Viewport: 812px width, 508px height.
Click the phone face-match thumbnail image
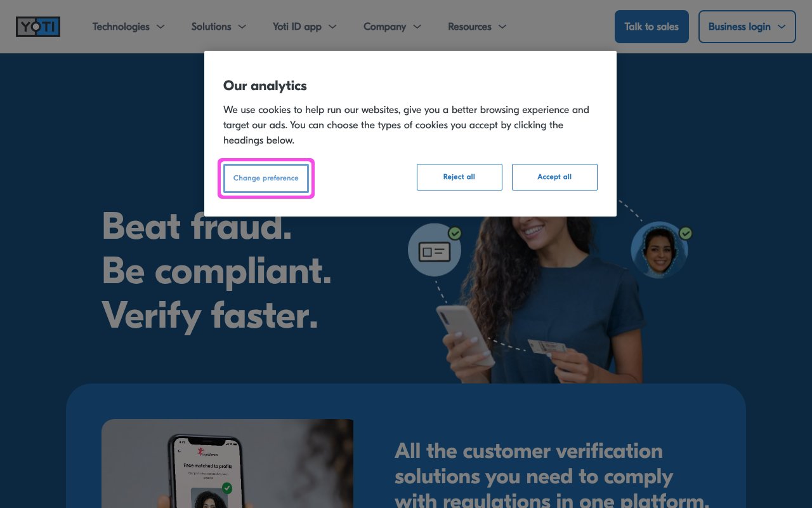(227, 464)
